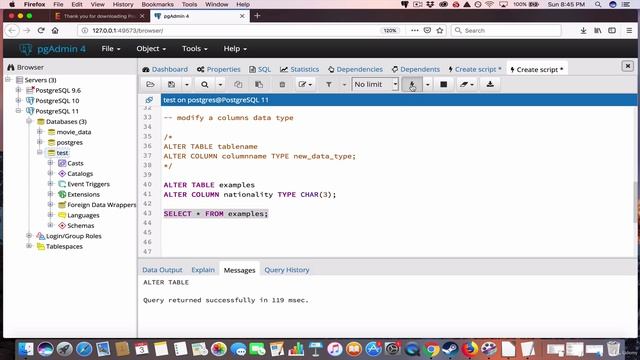Close the panel with the X button
This screenshot has height=360, width=640.
pyautogui.click(x=627, y=66)
